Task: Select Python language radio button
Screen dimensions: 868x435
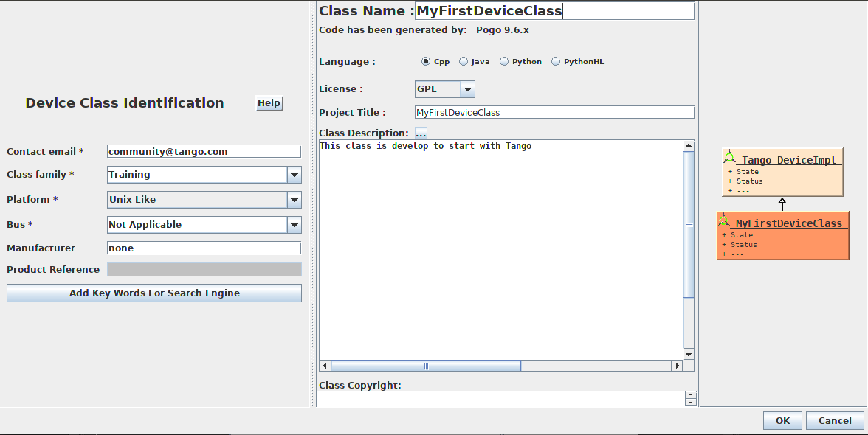Action: click(503, 61)
